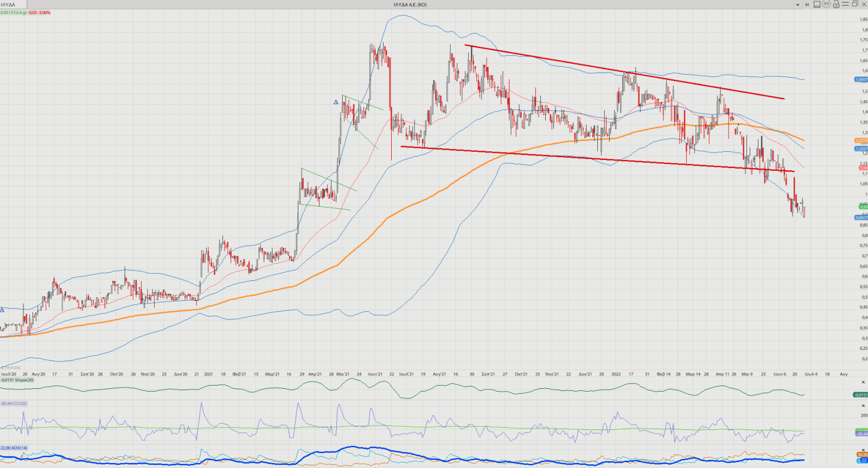Select the lower red support trendline
Image resolution: width=868 pixels, height=468 pixels.
[597, 158]
